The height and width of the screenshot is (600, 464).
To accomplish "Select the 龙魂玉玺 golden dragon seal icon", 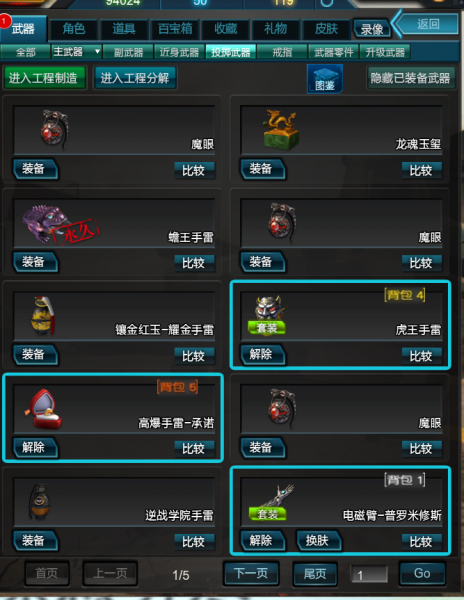I will tap(280, 130).
